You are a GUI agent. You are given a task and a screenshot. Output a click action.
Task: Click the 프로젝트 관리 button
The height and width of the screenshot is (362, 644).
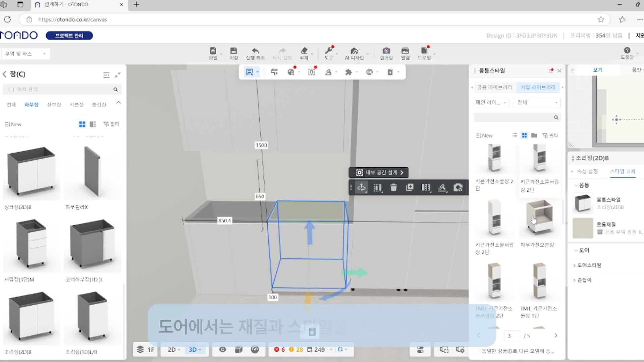[x=69, y=36]
